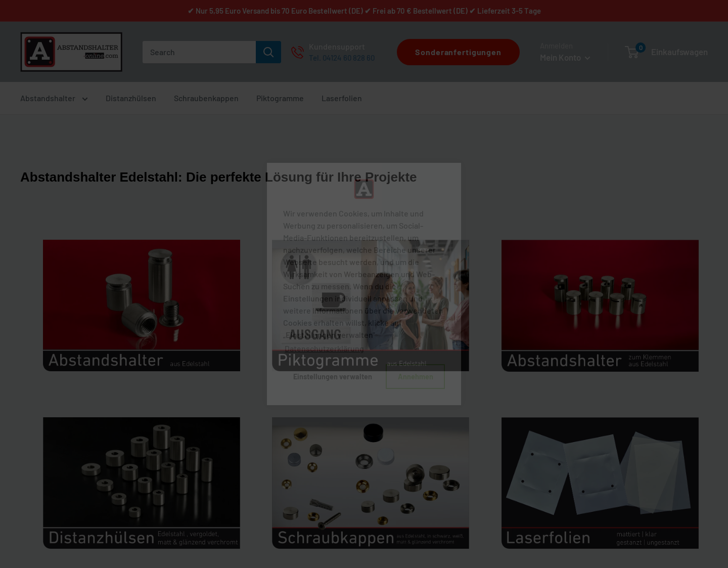The image size is (728, 568).
Task: Open the Schraubkappen category tile
Action: click(x=371, y=483)
